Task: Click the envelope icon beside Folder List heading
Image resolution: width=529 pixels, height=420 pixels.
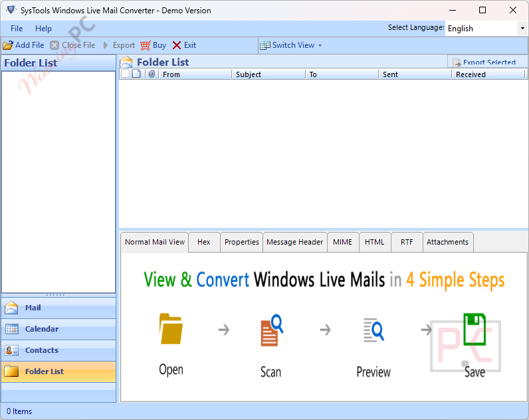Action: pyautogui.click(x=126, y=62)
